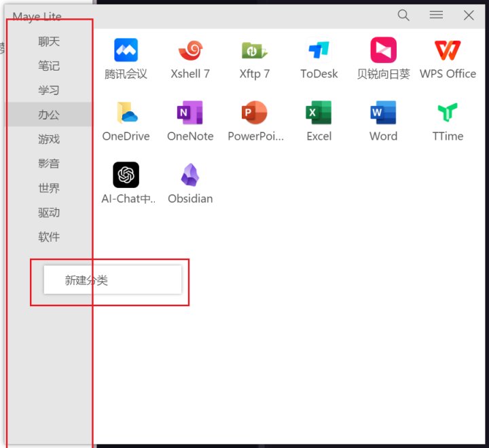Choose 新建分类 from context menu
489x448 pixels.
113,280
